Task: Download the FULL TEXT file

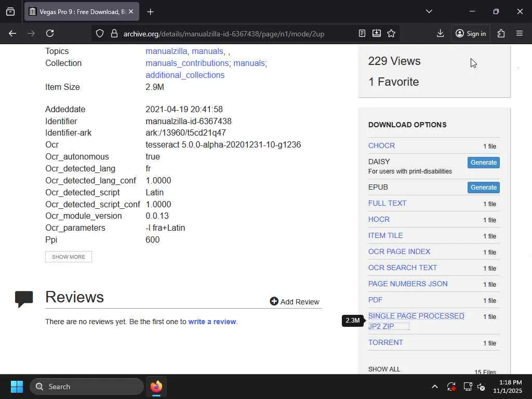Action: (x=387, y=203)
